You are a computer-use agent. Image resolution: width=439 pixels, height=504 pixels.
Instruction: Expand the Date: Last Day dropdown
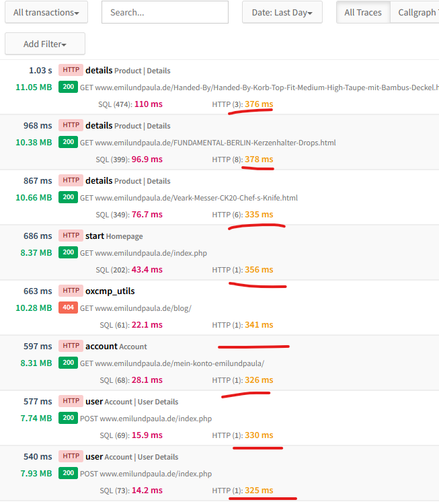[x=282, y=12]
